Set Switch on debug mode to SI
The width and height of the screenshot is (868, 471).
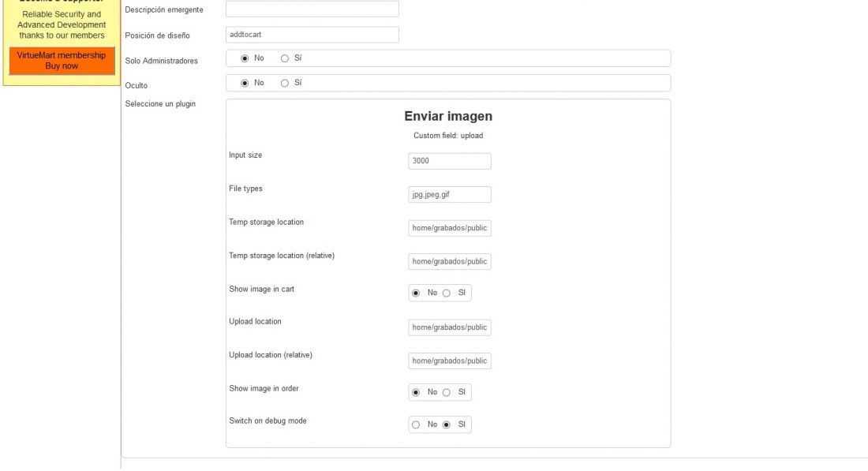click(446, 424)
